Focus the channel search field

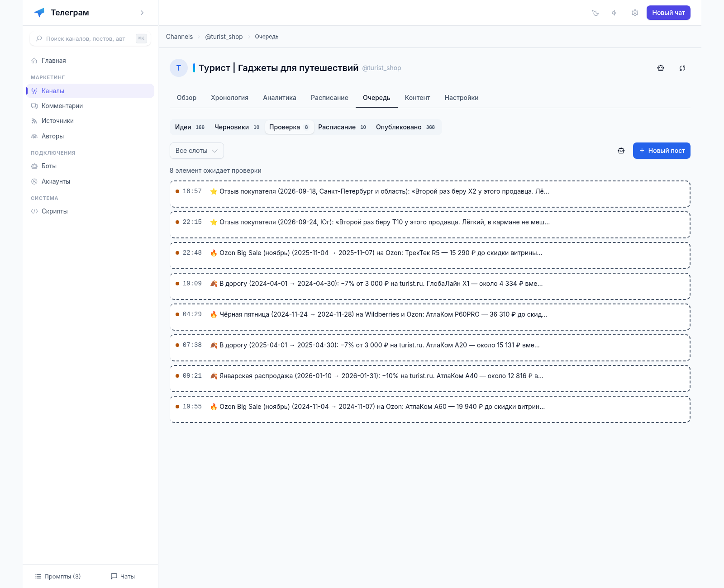(x=90, y=38)
